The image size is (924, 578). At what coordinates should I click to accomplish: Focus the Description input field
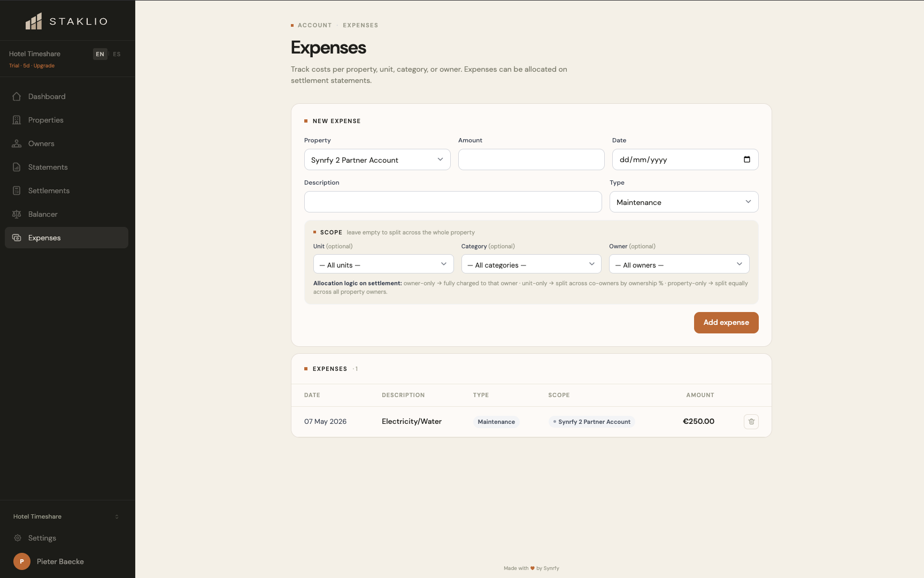(453, 202)
